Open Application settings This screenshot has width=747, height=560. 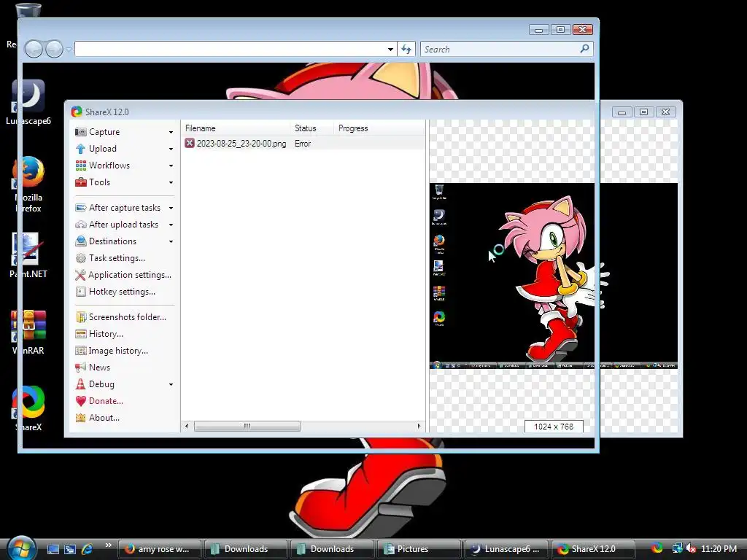(x=130, y=275)
